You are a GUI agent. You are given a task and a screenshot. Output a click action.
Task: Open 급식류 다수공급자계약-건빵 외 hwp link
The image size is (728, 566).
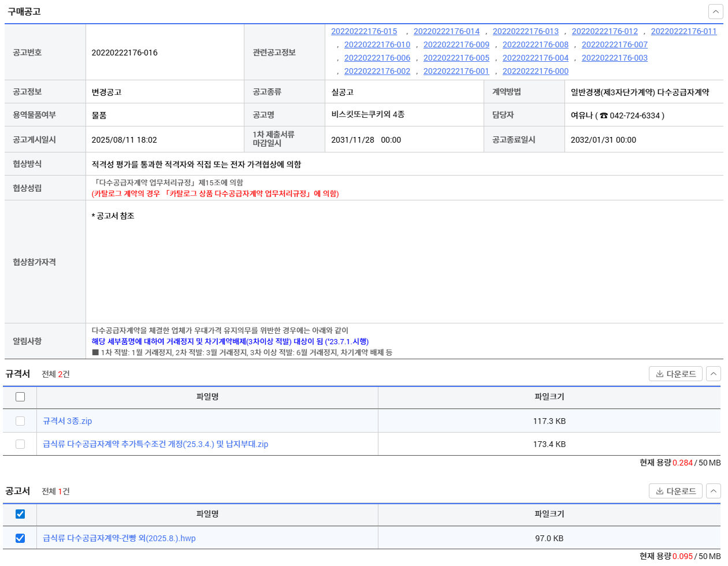pos(119,538)
